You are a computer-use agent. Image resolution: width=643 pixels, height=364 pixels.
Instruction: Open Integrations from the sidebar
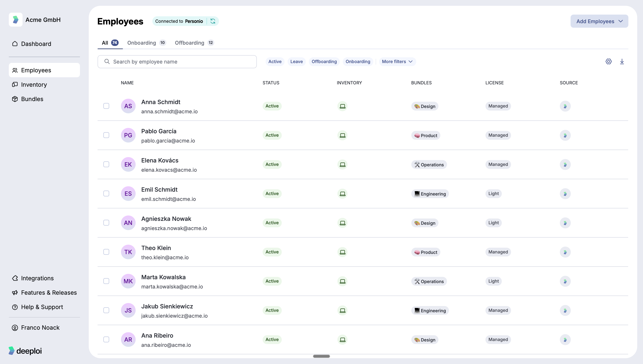click(37, 278)
